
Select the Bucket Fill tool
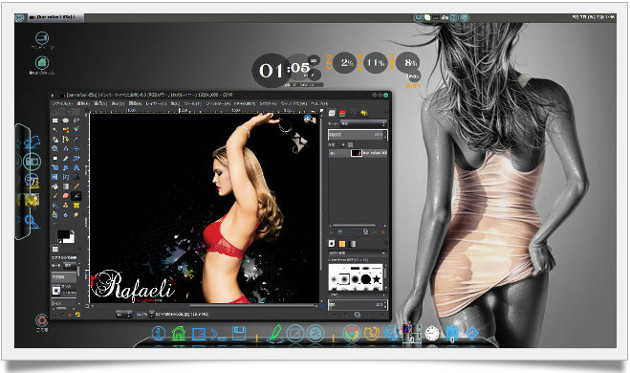coord(55,186)
